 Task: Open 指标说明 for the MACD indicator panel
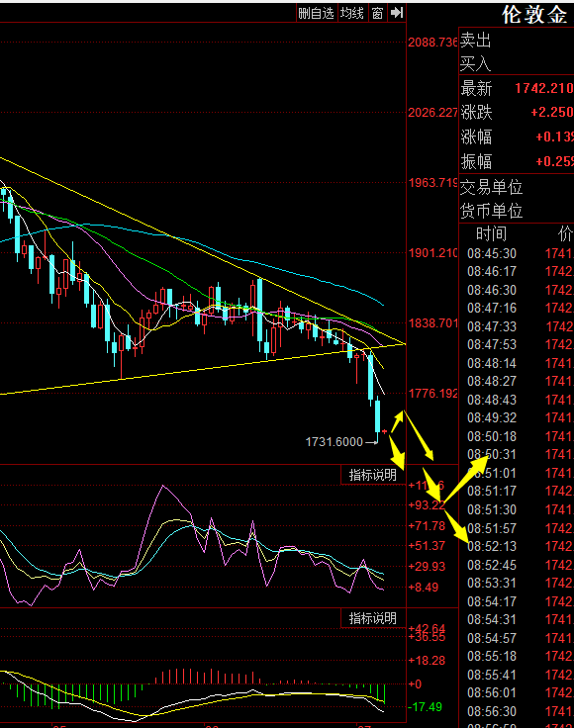(373, 618)
